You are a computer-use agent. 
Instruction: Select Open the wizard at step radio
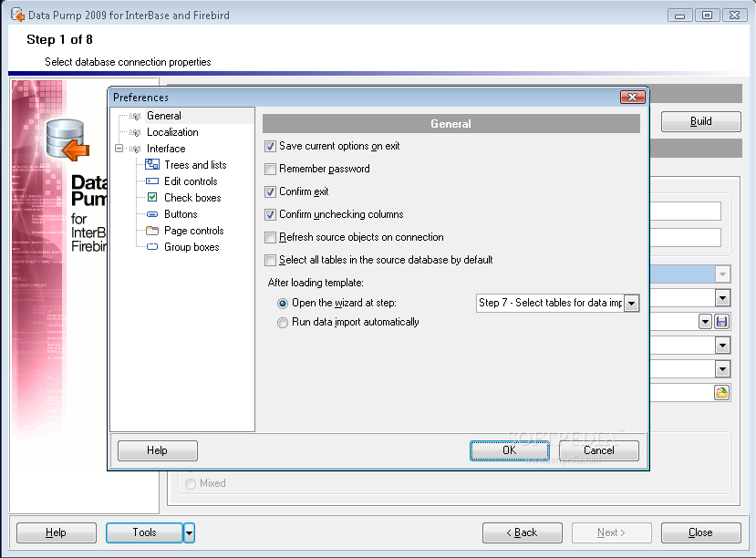[283, 303]
